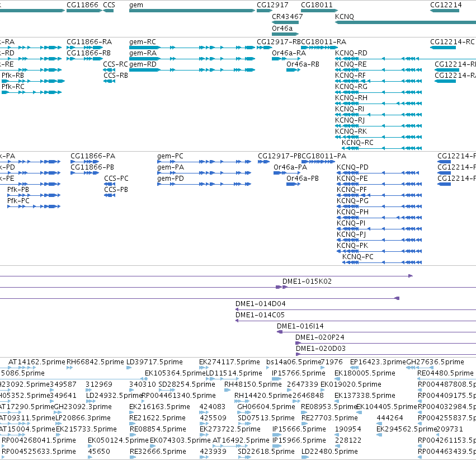Open the CG11866-RB transcript
Image resolution: width=476 pixels, height=460 pixels.
[84, 59]
